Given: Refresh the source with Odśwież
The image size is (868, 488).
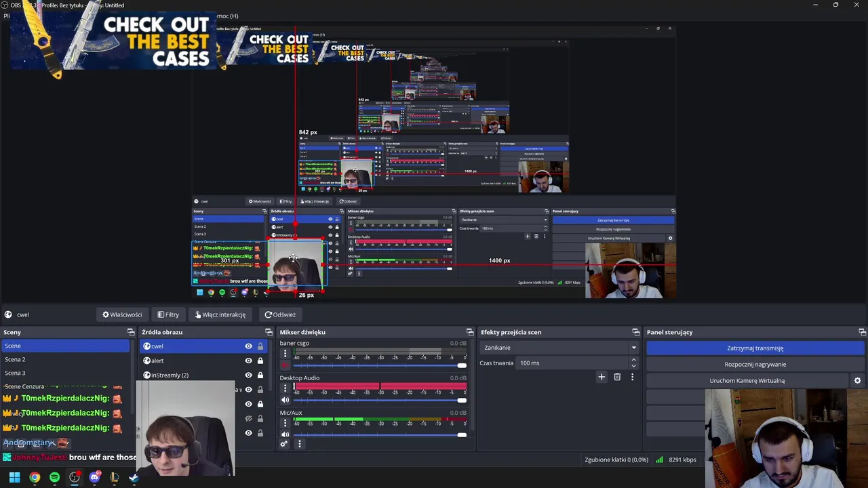Looking at the screenshot, I should tap(280, 314).
